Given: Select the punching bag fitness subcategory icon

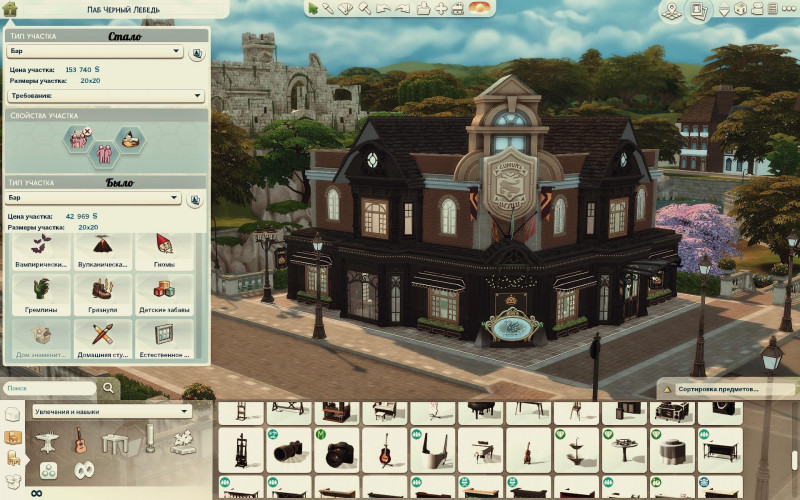Looking at the screenshot, I should pos(150,438).
